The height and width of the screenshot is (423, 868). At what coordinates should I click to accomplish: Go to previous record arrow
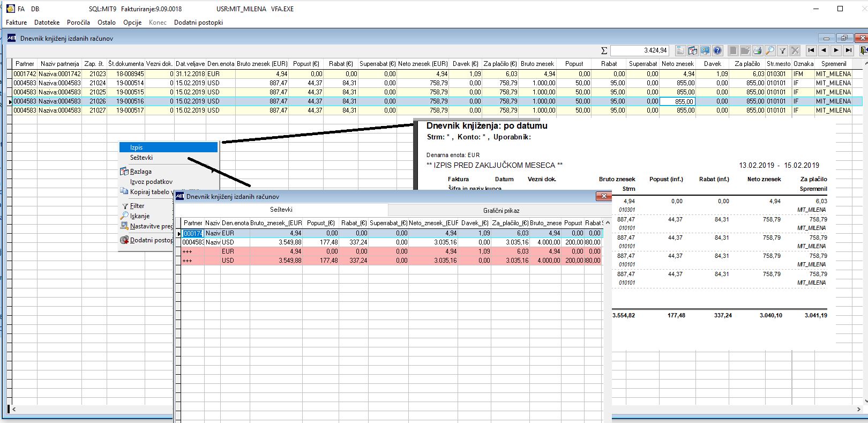coord(824,50)
